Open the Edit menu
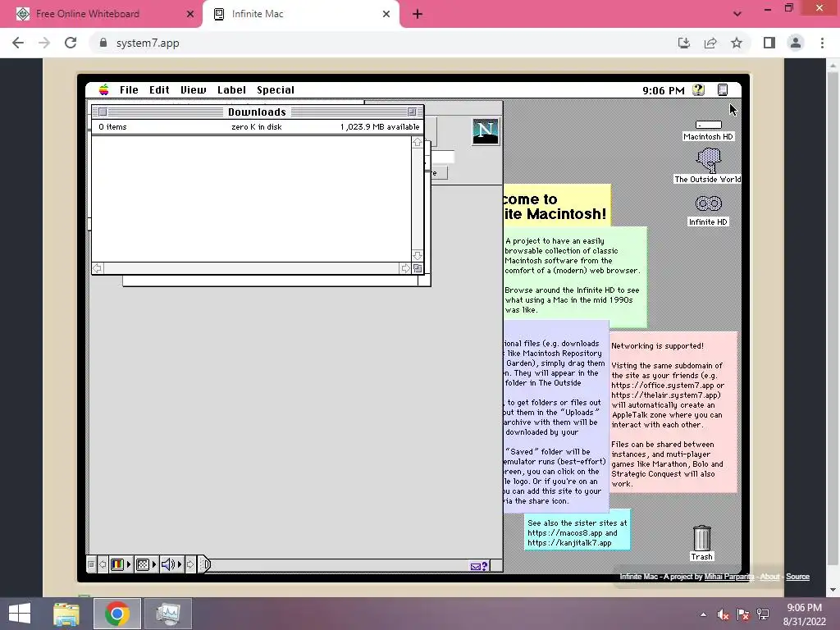840x630 pixels. tap(159, 90)
